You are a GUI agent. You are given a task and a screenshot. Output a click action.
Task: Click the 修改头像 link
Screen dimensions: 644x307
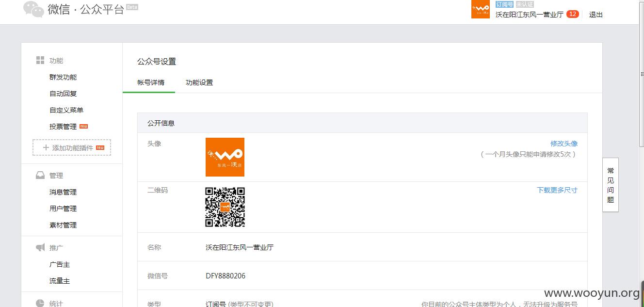(564, 144)
